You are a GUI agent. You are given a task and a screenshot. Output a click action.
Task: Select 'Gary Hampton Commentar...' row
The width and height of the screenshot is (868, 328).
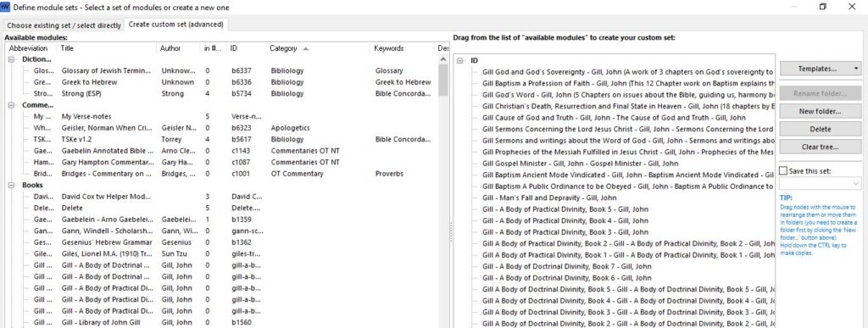(x=221, y=162)
